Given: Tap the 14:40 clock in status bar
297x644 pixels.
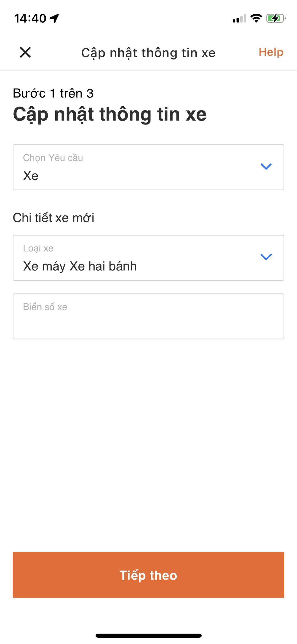Looking at the screenshot, I should [30, 18].
